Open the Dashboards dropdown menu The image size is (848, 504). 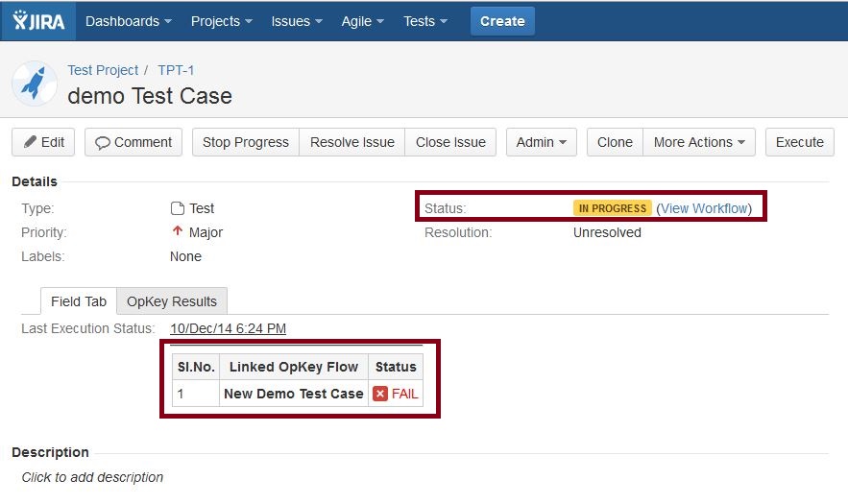click(129, 21)
